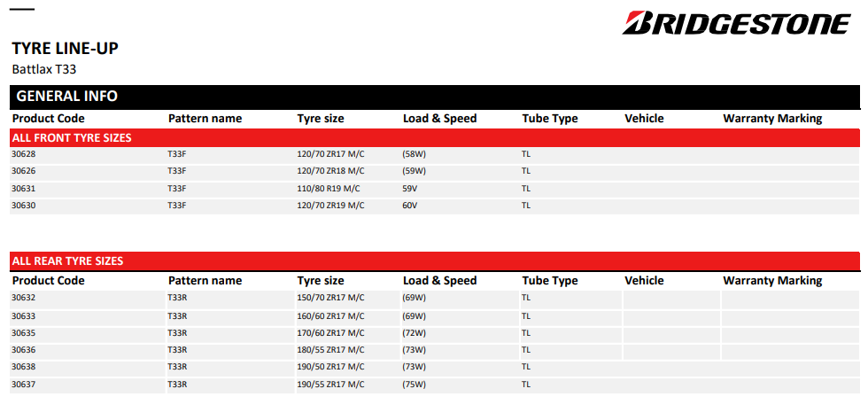Click load rating (75W)
This screenshot has height=420, width=868.
pos(415,384)
